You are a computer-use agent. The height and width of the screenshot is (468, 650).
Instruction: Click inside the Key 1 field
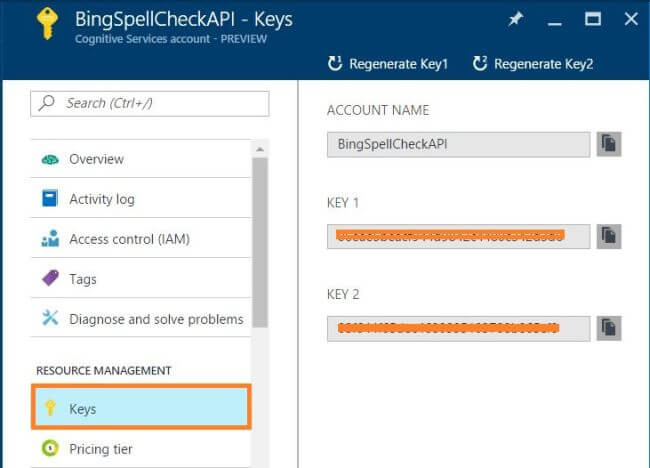[x=458, y=236]
